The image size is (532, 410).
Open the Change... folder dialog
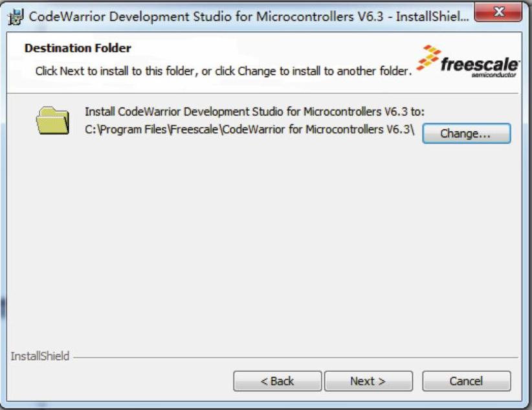(466, 133)
